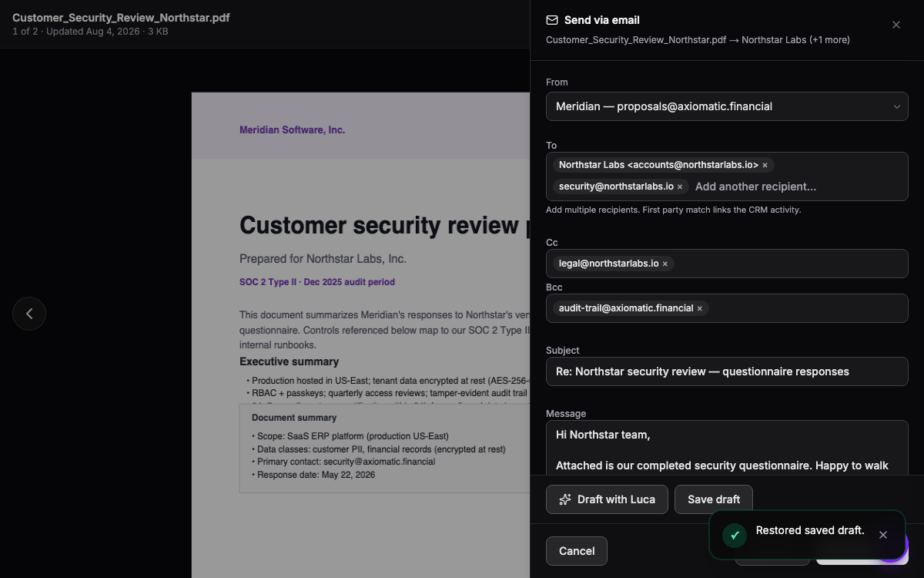The width and height of the screenshot is (924, 578).
Task: Click the attachment summary line under Send via email
Action: pos(698,40)
